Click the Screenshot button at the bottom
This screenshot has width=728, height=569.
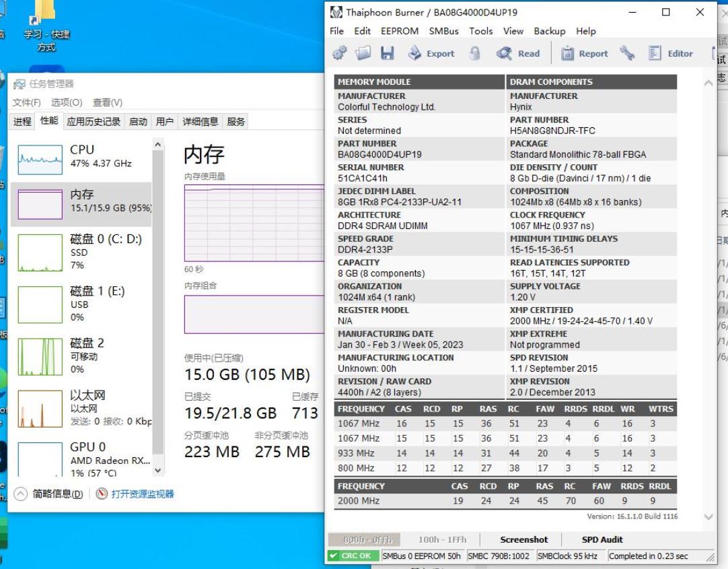(x=524, y=539)
